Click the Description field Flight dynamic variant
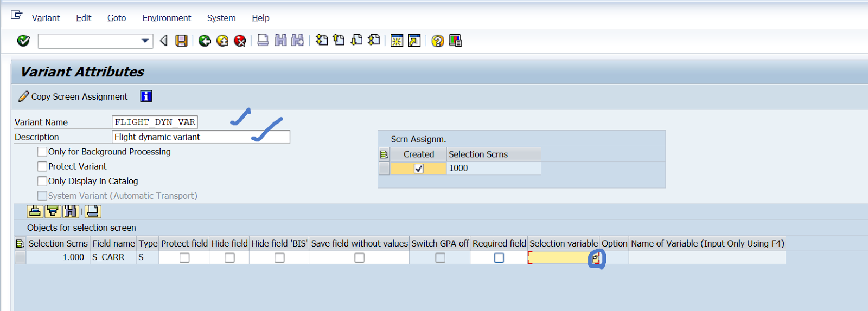 tap(201, 137)
